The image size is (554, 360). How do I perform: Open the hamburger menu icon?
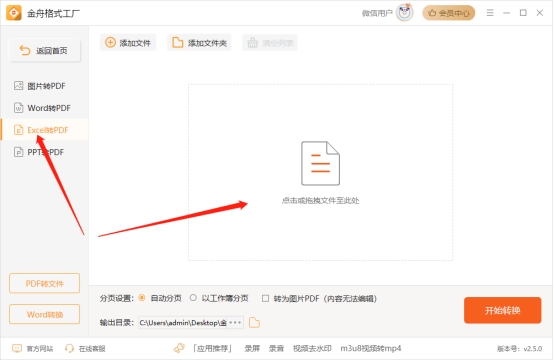(x=490, y=13)
